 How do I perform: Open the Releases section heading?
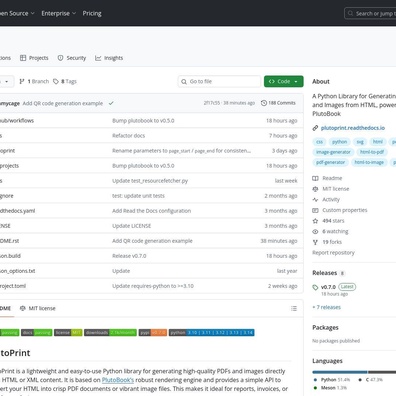pyautogui.click(x=325, y=273)
